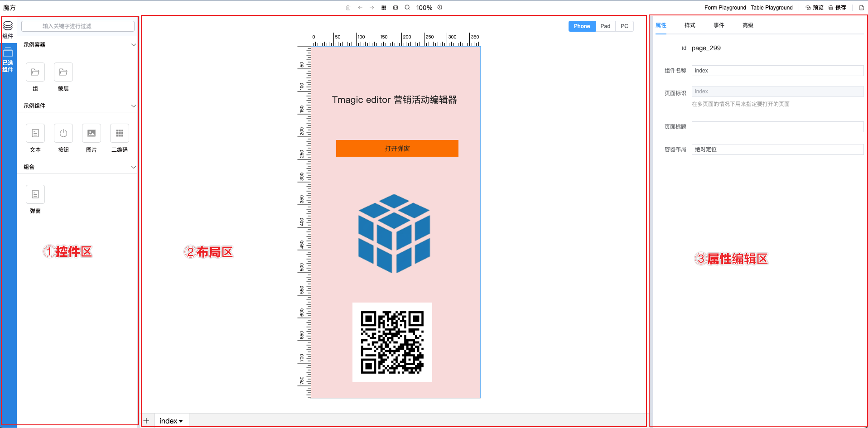Click 保存 save button
This screenshot has width=868, height=428.
click(x=837, y=8)
